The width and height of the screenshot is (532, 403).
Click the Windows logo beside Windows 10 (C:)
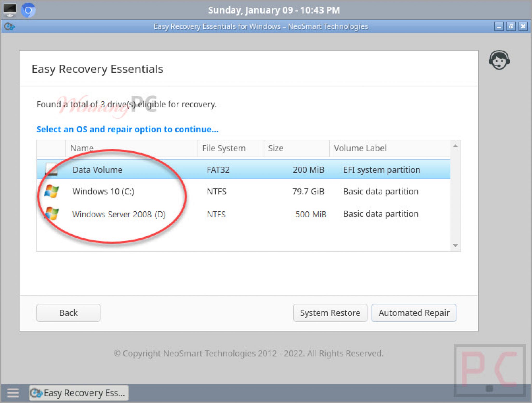point(52,192)
